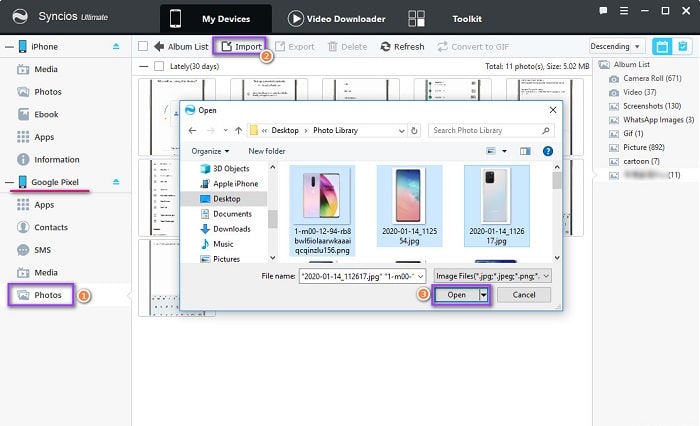Open the My Devices tab
Viewport: 700px width, 426px height.
tap(216, 19)
